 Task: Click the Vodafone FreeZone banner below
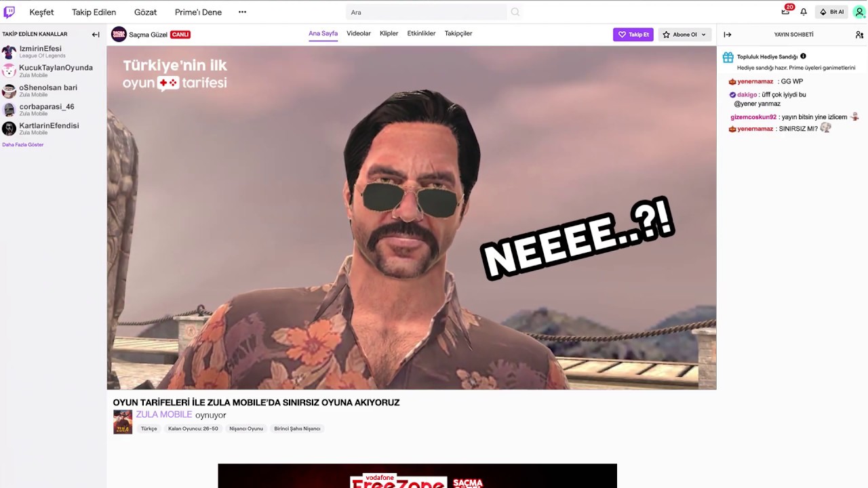pos(417,476)
